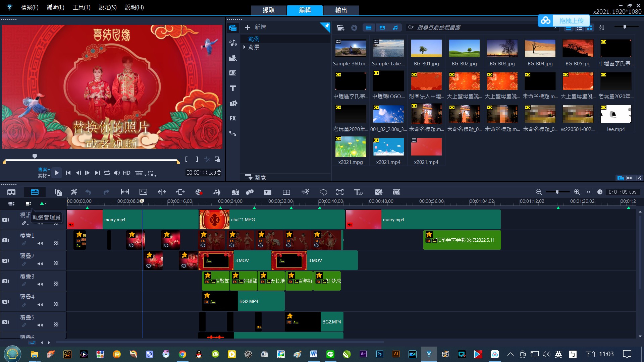644x362 pixels.
Task: Click the show all visible tracks icon
Action: [x=11, y=203]
